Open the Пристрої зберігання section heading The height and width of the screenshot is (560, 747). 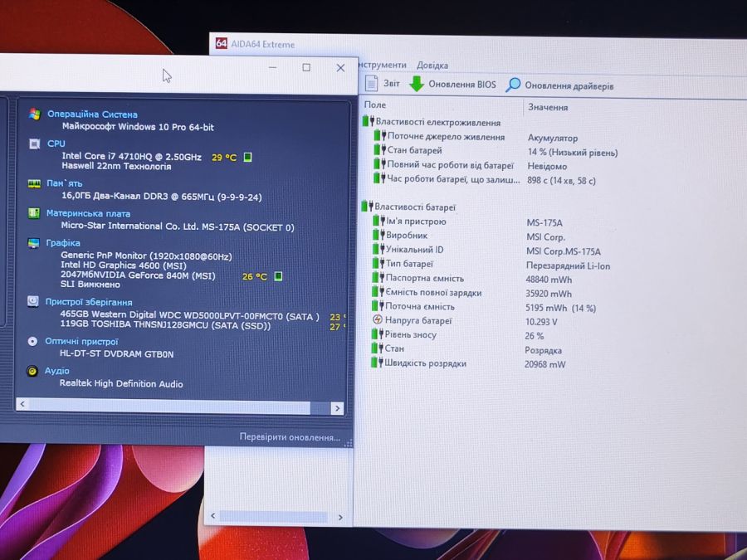[89, 302]
